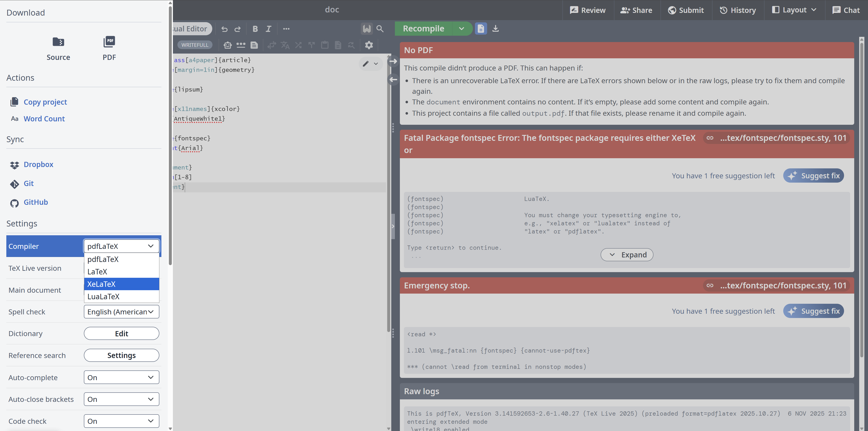Viewport: 868px width, 431px height.
Task: Click the undo arrow icon
Action: (224, 29)
